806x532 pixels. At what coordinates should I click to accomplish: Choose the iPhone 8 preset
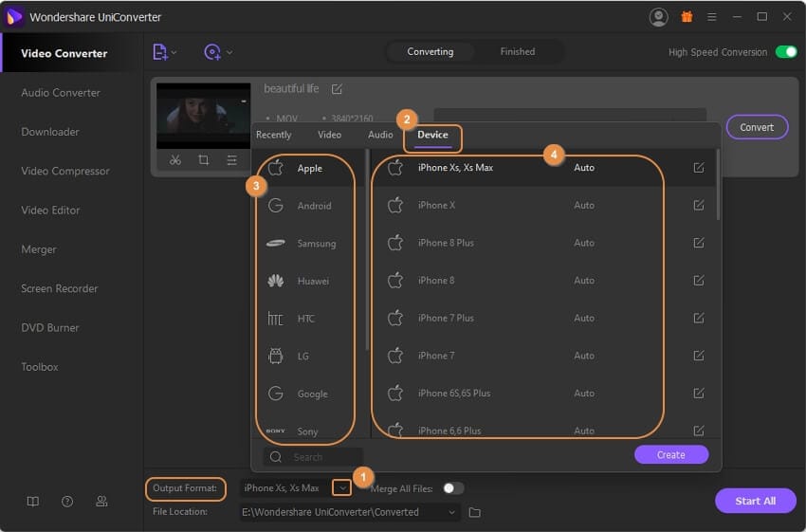click(542, 280)
